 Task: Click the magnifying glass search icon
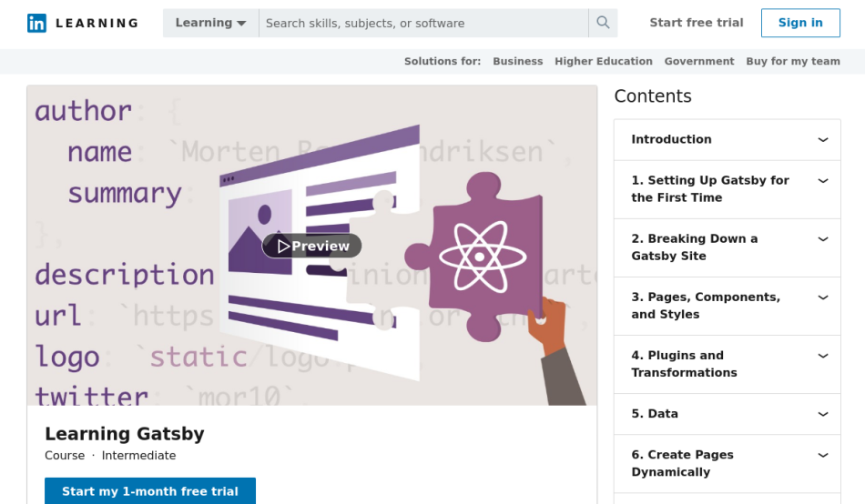(603, 23)
